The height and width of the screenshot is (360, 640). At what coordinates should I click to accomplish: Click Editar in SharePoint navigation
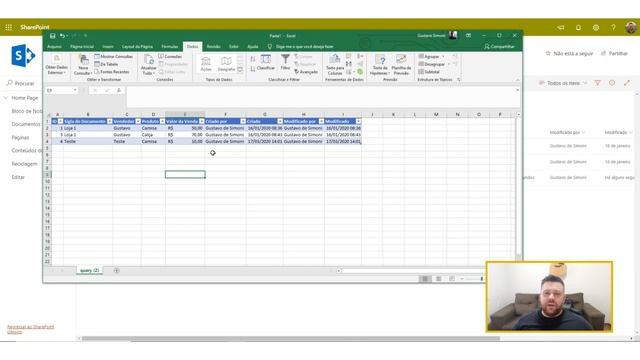[18, 177]
